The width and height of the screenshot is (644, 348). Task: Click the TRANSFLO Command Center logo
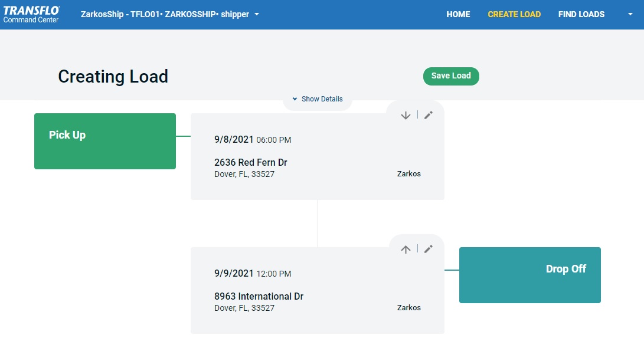[x=31, y=14]
